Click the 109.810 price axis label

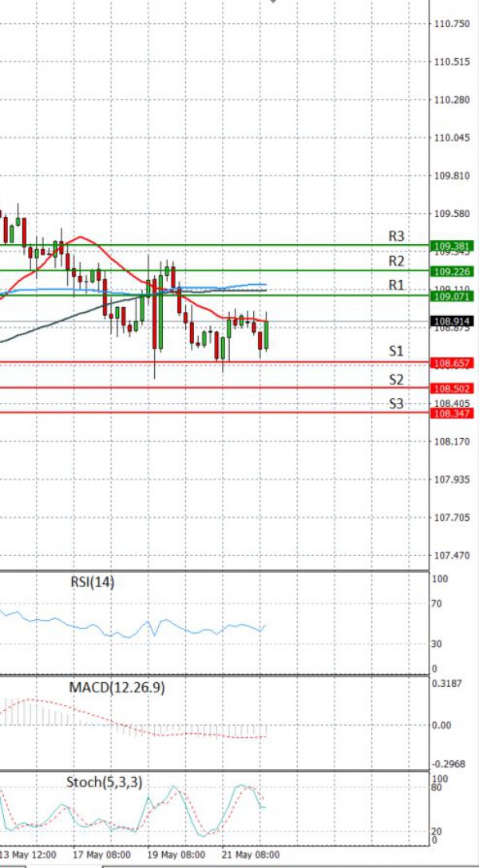(453, 176)
